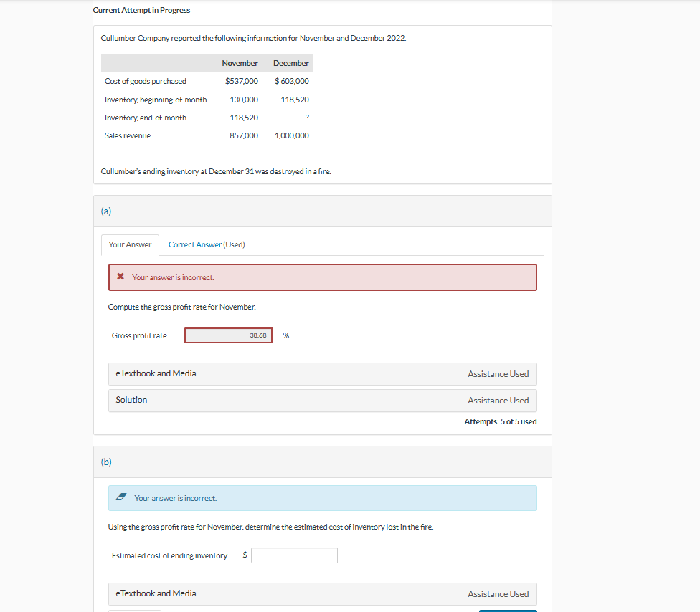This screenshot has width=700, height=612.
Task: Select the percent sign beside the rate field
Action: point(284,335)
